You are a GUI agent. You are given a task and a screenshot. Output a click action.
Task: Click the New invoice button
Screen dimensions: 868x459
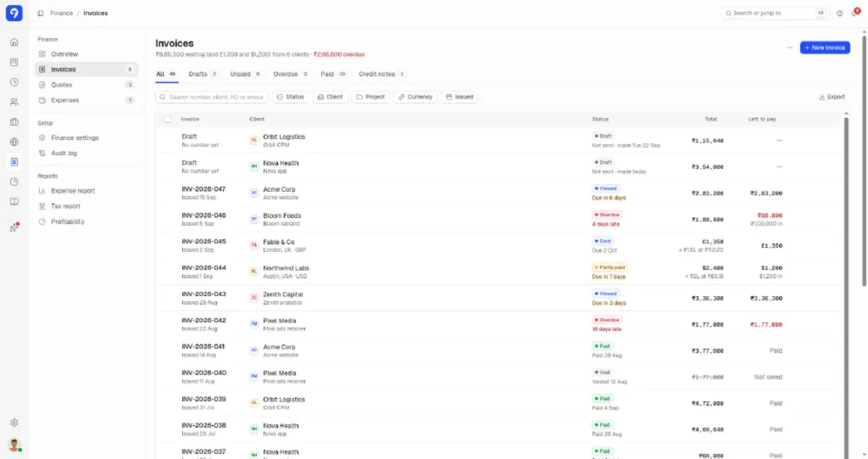click(825, 48)
